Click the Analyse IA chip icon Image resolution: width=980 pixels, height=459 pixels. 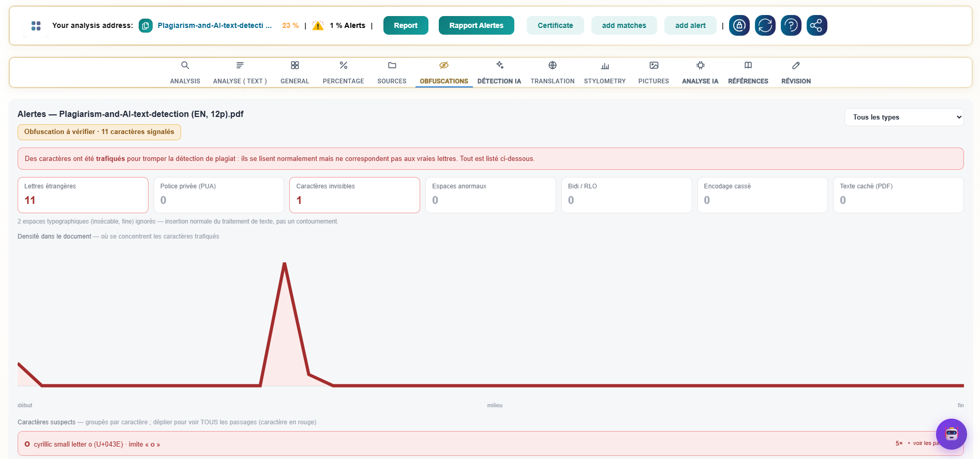pyautogui.click(x=701, y=65)
